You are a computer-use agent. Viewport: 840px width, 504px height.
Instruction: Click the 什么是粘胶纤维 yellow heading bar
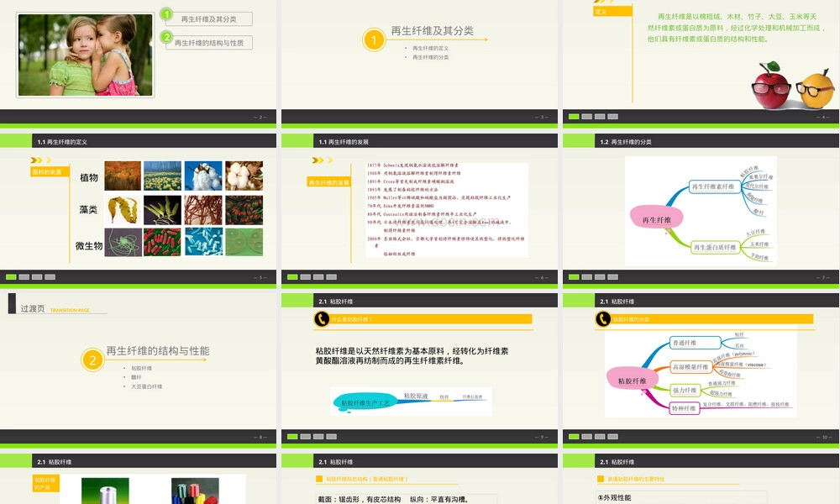(431, 319)
